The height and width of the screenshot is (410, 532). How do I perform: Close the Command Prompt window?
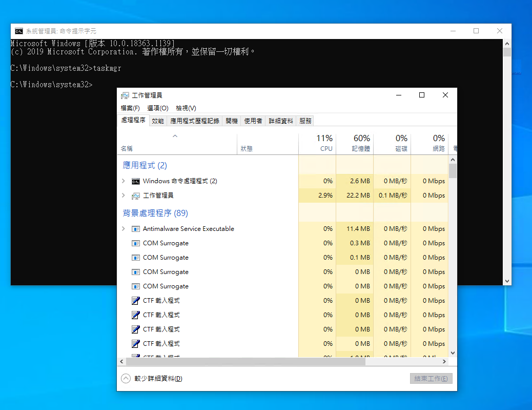tap(499, 31)
